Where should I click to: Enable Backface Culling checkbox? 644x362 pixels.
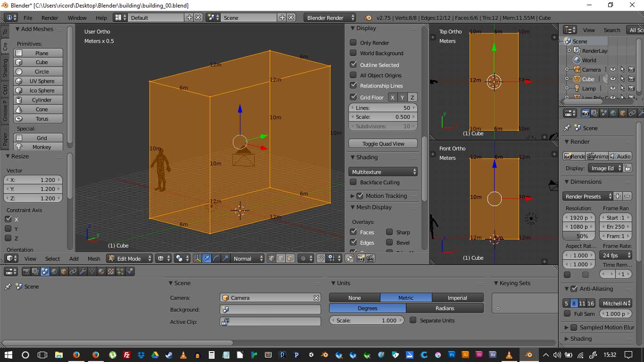tap(353, 182)
